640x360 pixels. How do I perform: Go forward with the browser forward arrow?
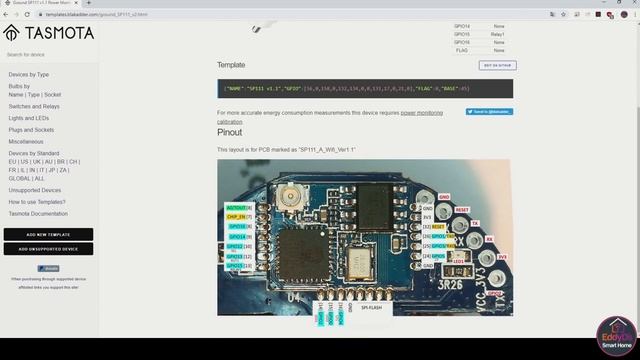(x=16, y=14)
